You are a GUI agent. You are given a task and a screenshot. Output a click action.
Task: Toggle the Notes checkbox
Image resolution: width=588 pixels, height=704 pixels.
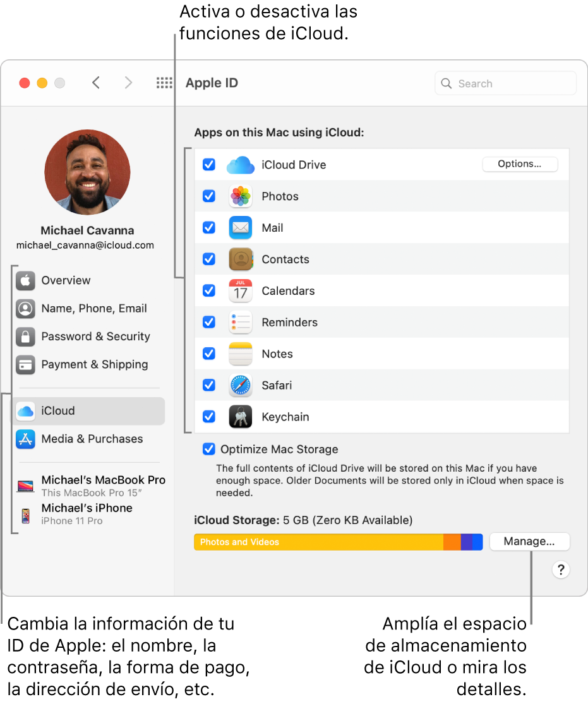coord(209,354)
